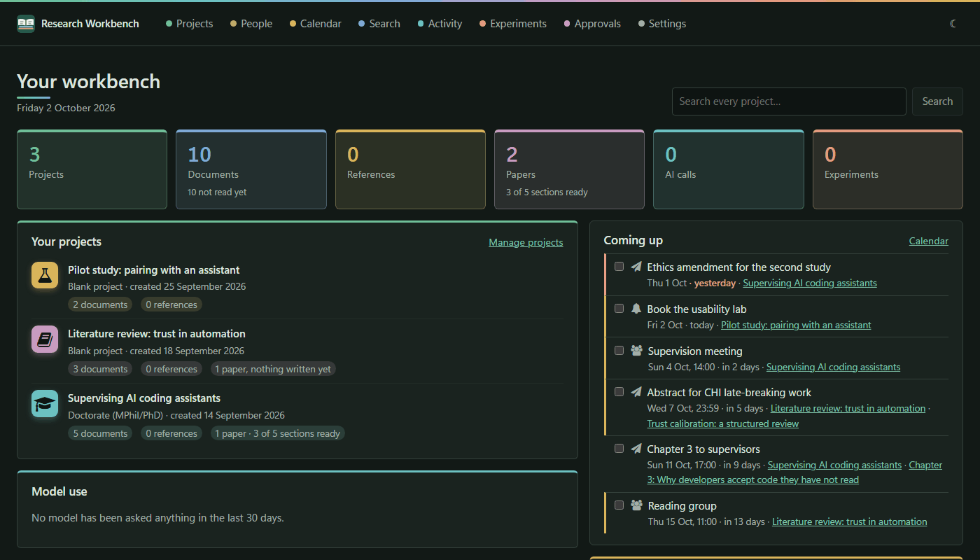Check off Ethics amendment for the second study

pos(619,267)
